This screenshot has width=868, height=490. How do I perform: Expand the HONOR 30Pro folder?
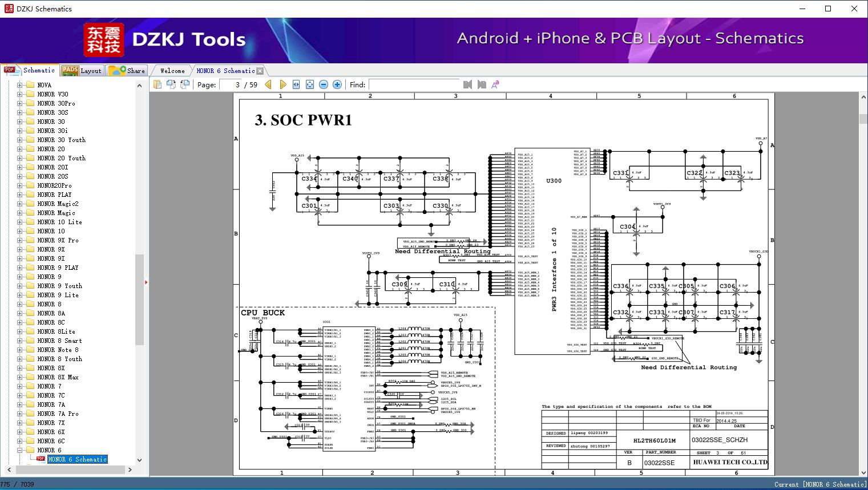(20, 103)
